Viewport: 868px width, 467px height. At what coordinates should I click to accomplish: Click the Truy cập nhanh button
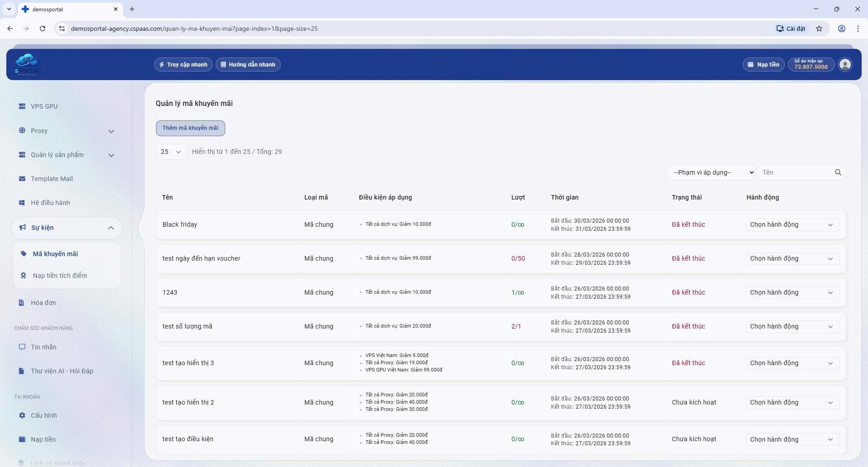point(183,65)
